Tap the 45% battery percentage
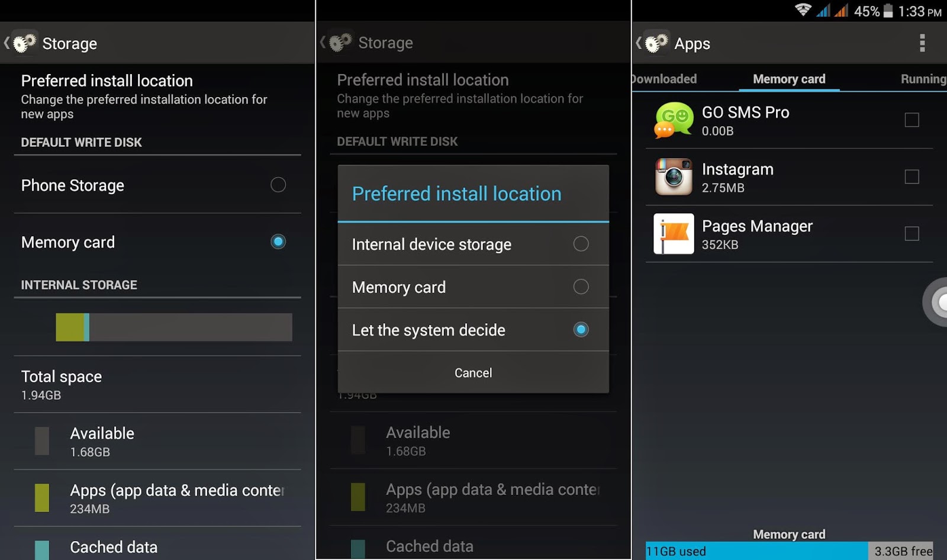 [867, 11]
